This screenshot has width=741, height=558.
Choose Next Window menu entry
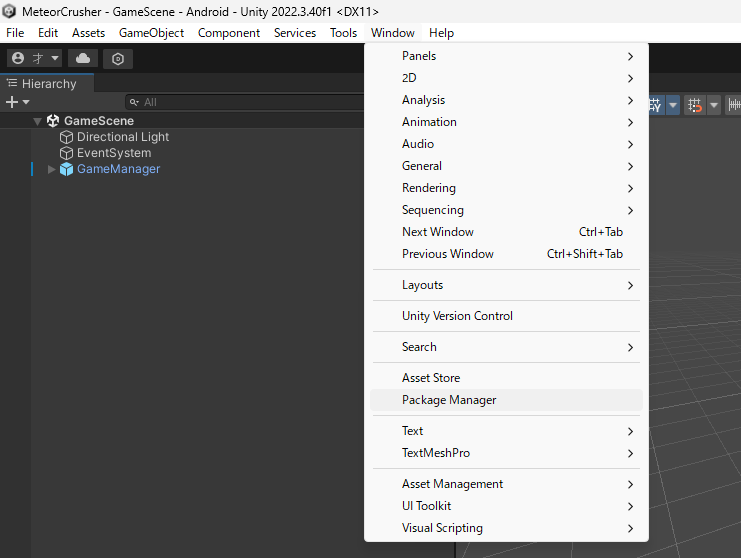pos(506,232)
